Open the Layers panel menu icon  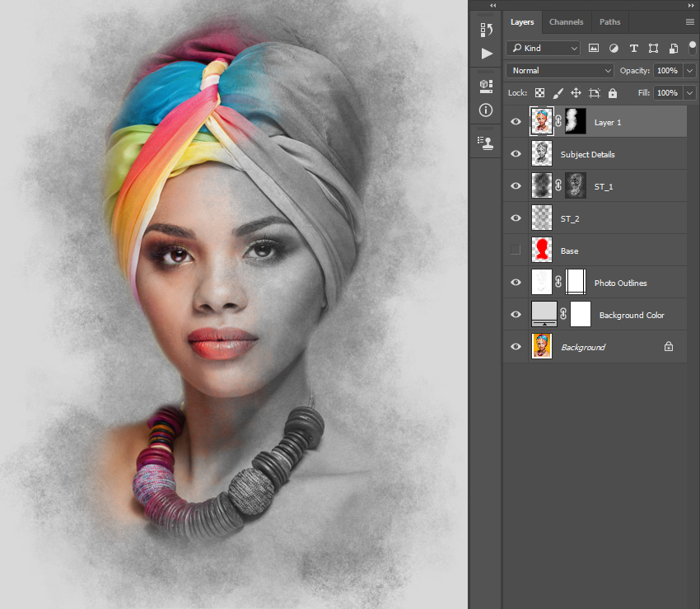pos(690,22)
